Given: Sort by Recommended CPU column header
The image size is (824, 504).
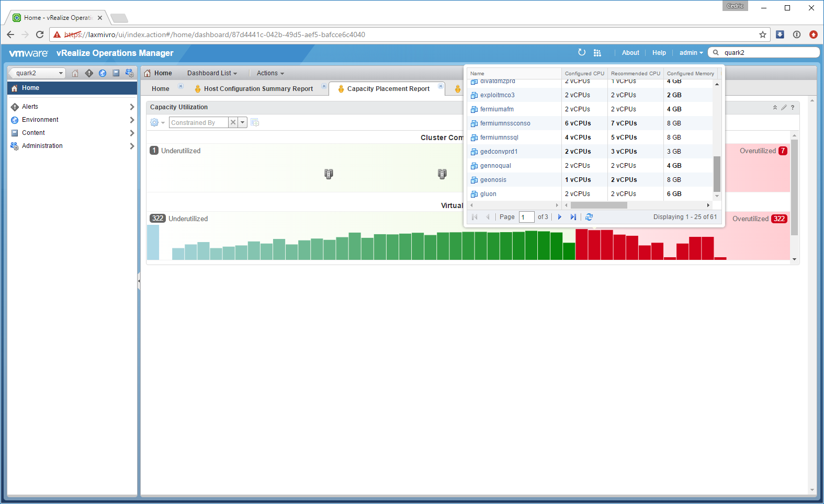Looking at the screenshot, I should (636, 74).
